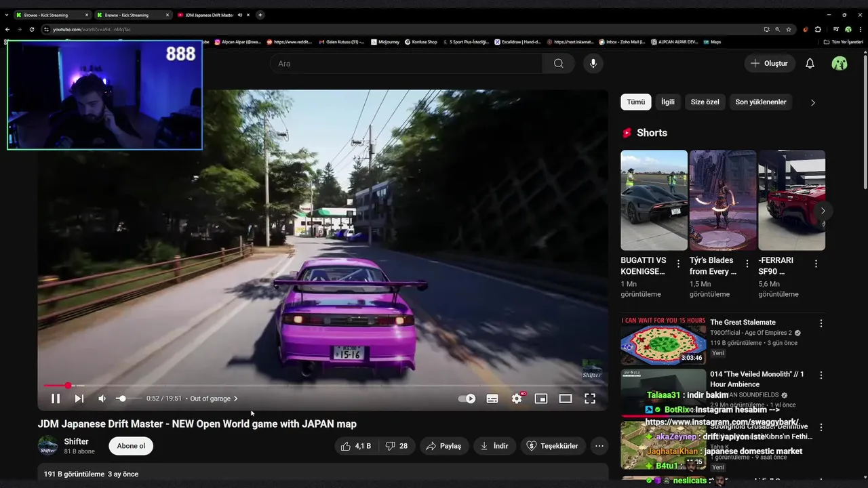Open 'The Veiled Monolith' video title link
The image size is (868, 488).
757,379
